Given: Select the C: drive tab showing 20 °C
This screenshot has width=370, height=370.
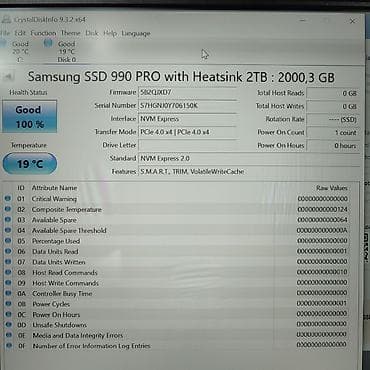Looking at the screenshot, I should click(x=20, y=52).
